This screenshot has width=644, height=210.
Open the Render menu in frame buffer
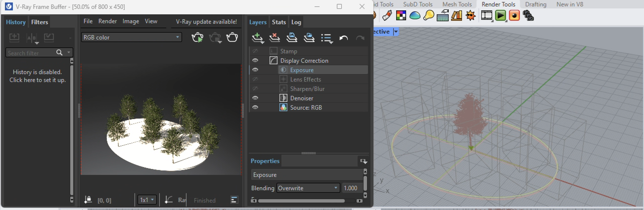click(107, 21)
